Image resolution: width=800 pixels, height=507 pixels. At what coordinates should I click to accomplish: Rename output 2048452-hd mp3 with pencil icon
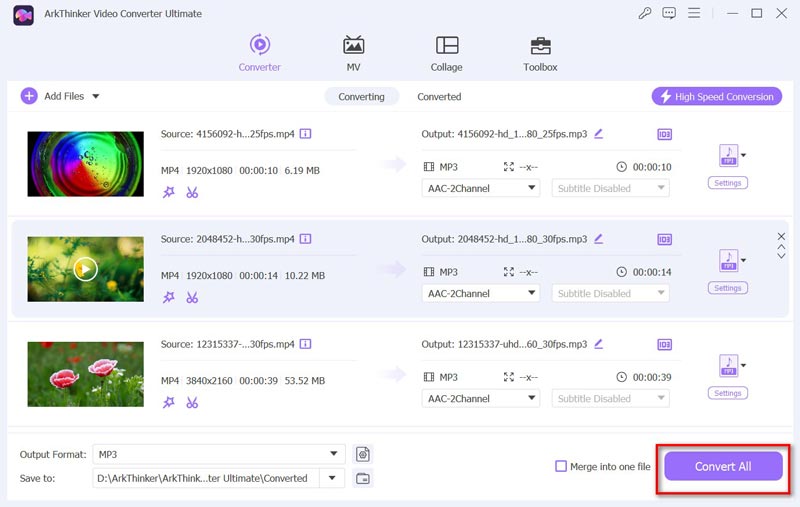pyautogui.click(x=598, y=239)
